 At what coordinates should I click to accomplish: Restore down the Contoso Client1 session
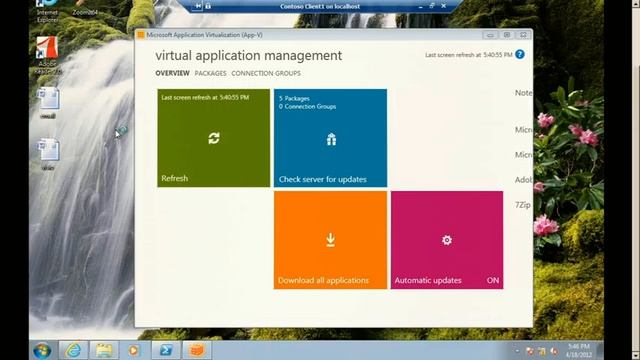pyautogui.click(x=432, y=6)
